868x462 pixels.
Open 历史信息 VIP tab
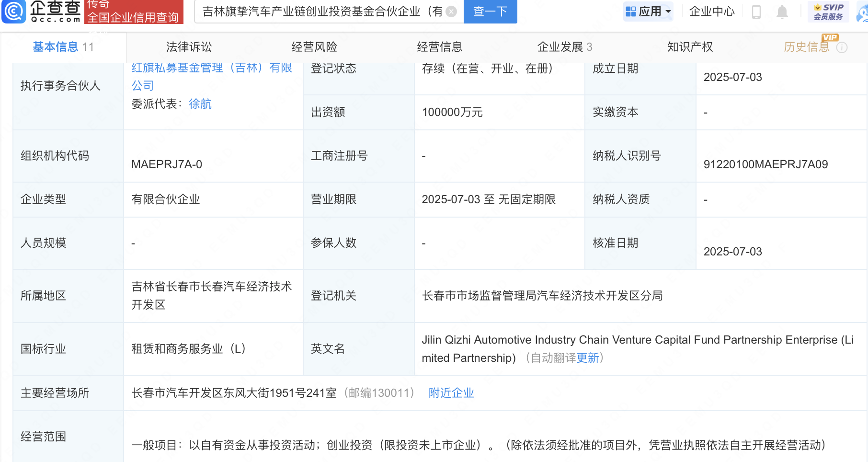pyautogui.click(x=807, y=47)
